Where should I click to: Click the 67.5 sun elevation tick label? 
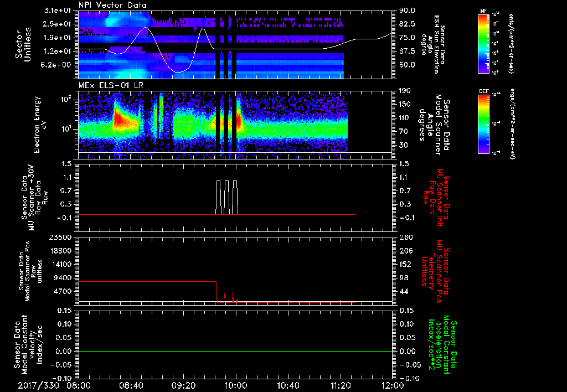pos(407,51)
